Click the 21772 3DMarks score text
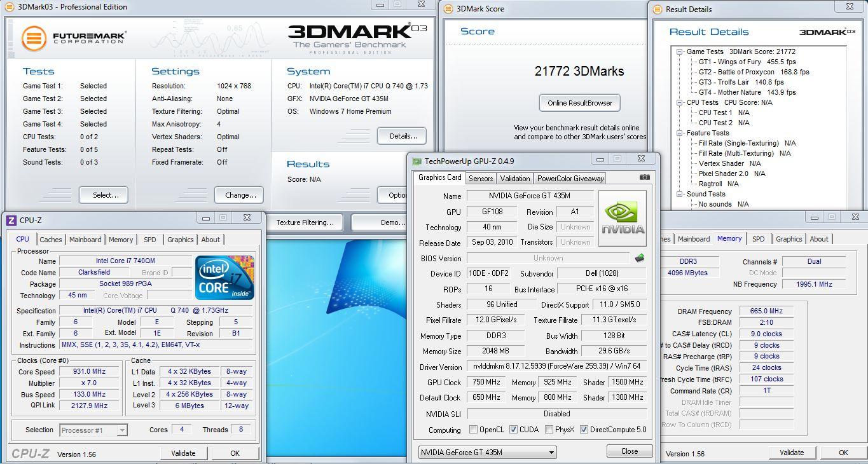Viewport: 868px width, 464px height. [x=579, y=71]
